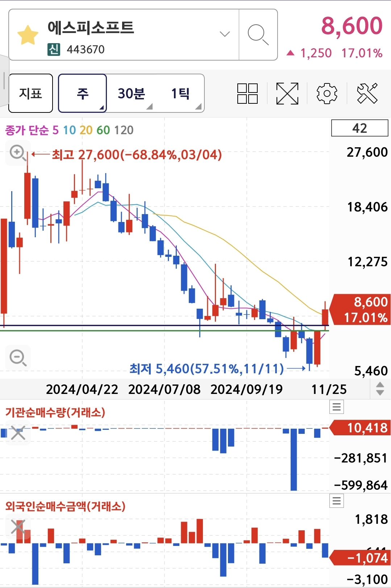
Task: Click the 18,406 price axis label
Action: coord(367,207)
